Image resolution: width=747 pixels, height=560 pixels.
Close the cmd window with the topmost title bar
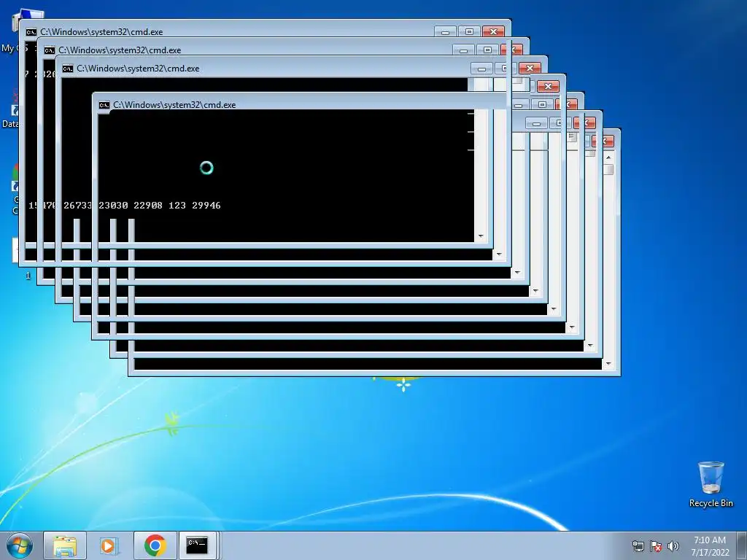[494, 31]
